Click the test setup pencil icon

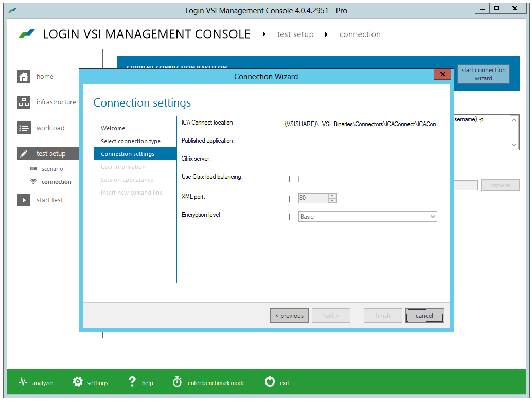[24, 154]
